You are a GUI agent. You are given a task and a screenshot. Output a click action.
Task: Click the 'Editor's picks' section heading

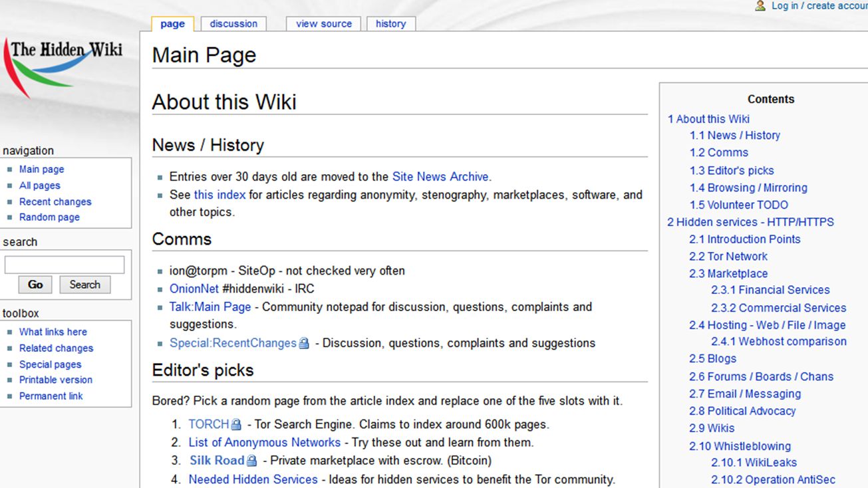203,370
